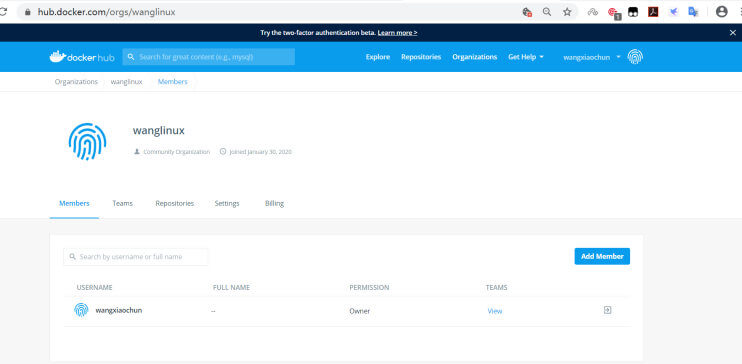Open the red PDF extension icon
This screenshot has height=364, width=742.
[x=653, y=12]
